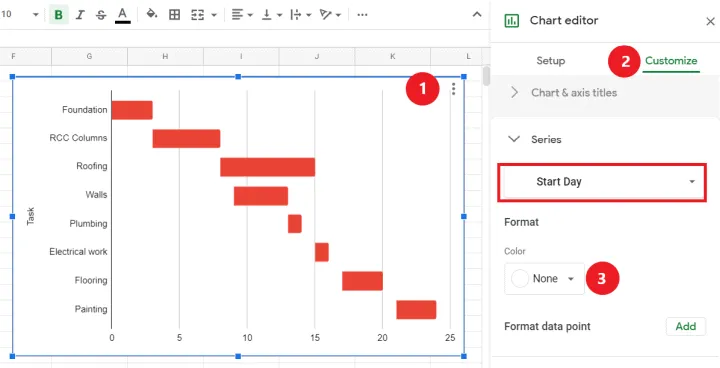
Task: Collapse the toolbar with the up chevron
Action: coord(477,14)
